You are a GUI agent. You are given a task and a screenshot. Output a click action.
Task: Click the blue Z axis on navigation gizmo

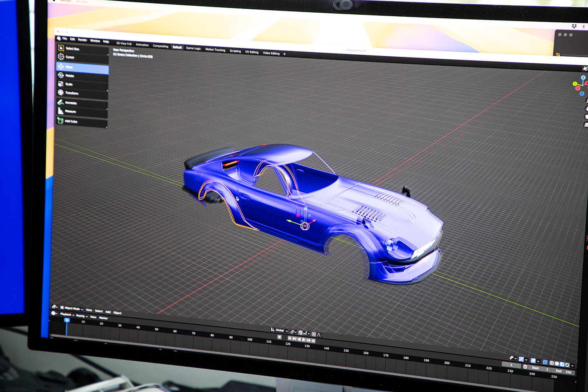click(583, 78)
